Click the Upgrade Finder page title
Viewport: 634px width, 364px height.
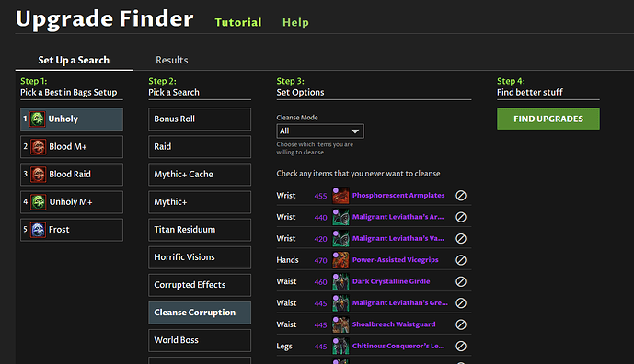105,19
